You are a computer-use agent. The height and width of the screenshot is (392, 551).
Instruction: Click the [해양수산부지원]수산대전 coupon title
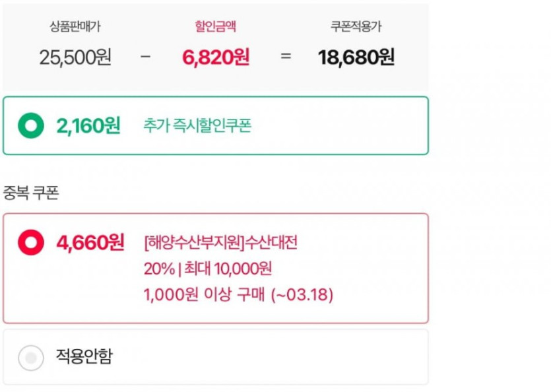(x=220, y=243)
